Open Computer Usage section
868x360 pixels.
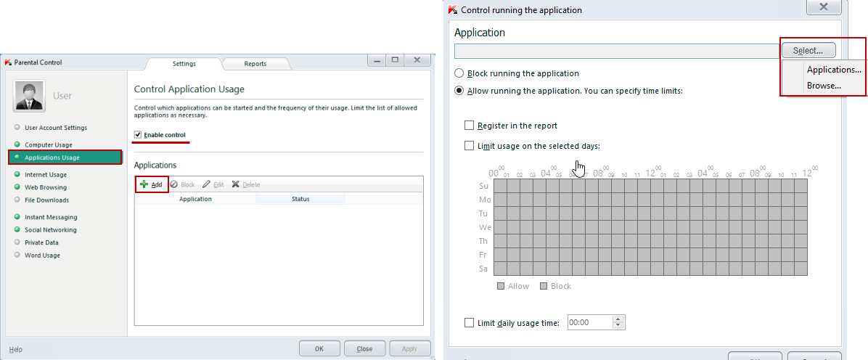[48, 144]
